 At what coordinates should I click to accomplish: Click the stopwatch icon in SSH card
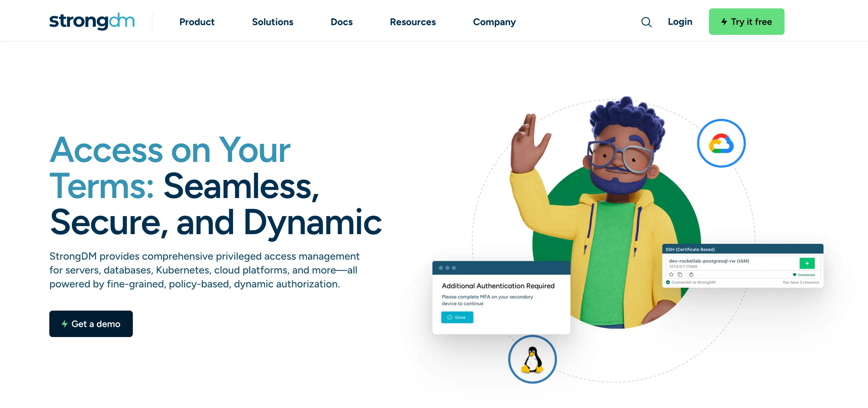tap(691, 274)
